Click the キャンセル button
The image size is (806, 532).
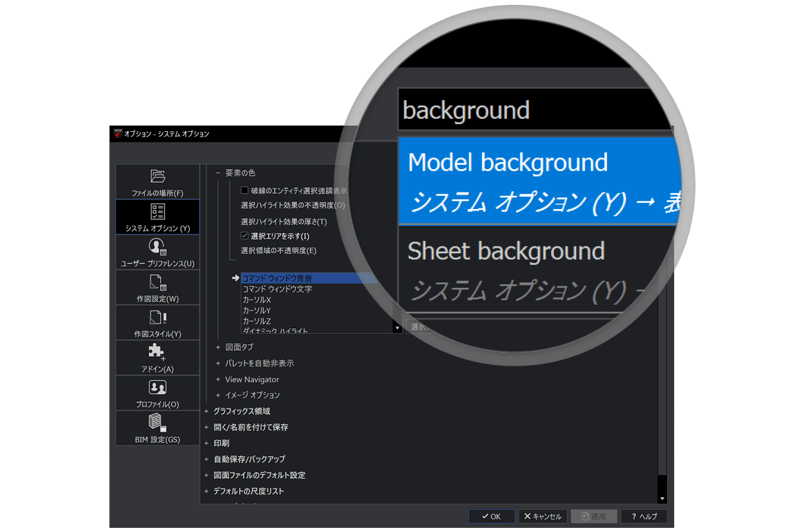pos(542,516)
